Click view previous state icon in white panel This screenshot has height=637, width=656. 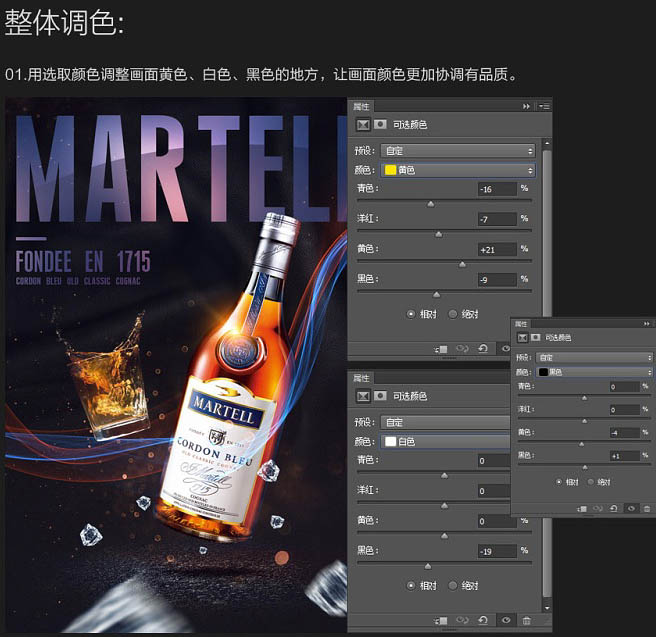coord(462,620)
